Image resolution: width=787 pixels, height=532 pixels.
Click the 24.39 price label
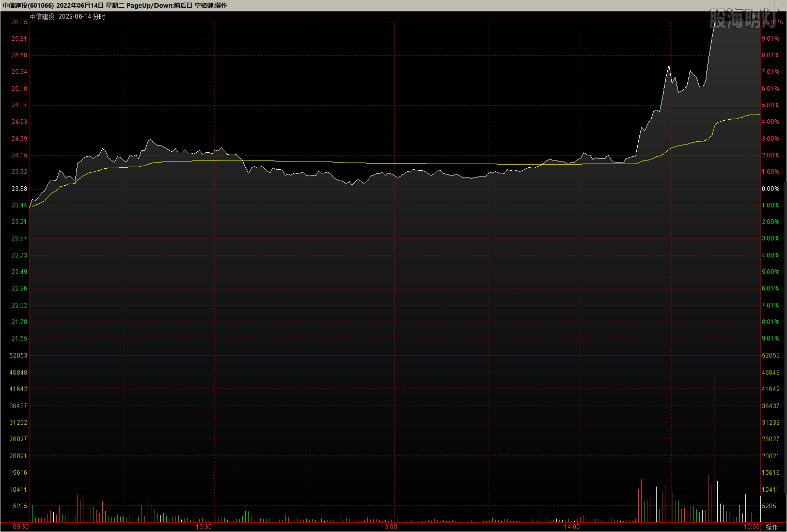19,139
